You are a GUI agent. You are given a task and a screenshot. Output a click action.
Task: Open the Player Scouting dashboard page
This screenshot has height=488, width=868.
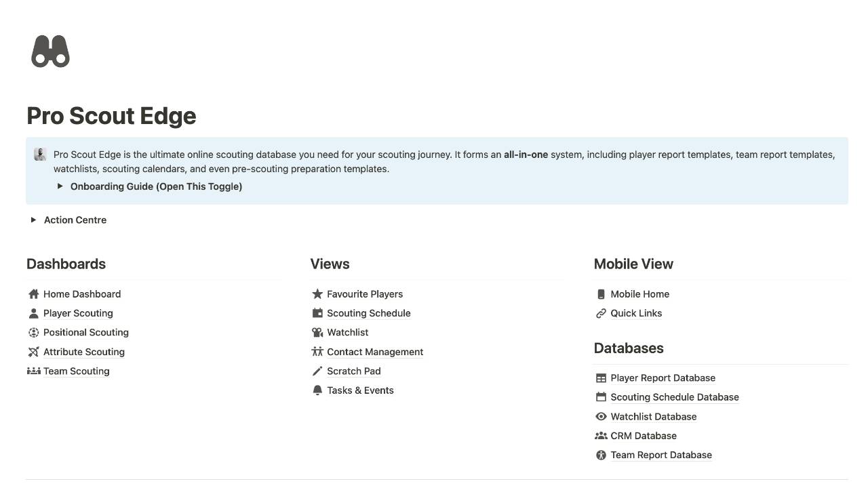pyautogui.click(x=78, y=313)
